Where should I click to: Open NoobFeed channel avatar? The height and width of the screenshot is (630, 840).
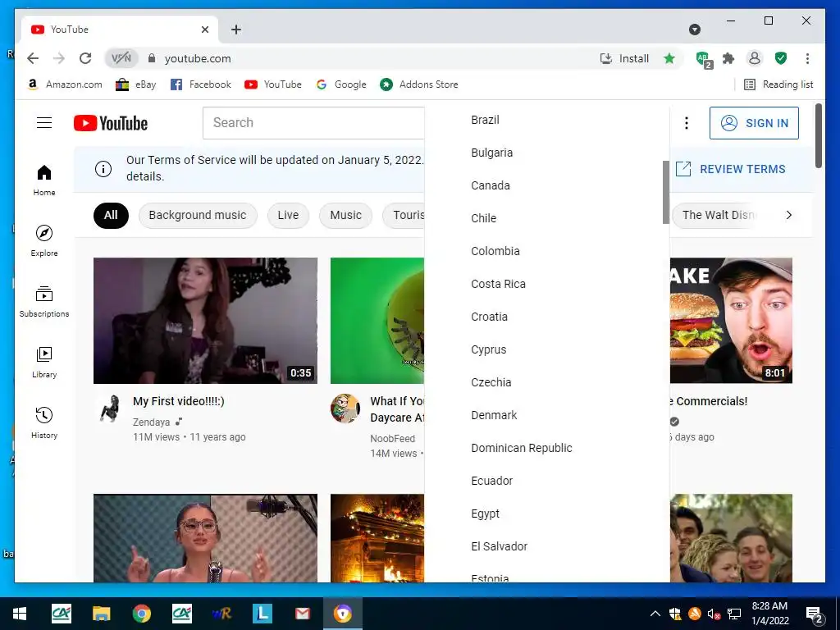coord(345,409)
